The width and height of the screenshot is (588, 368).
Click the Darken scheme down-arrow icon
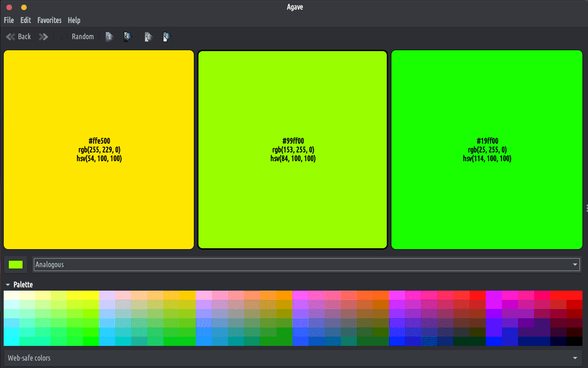point(128,37)
